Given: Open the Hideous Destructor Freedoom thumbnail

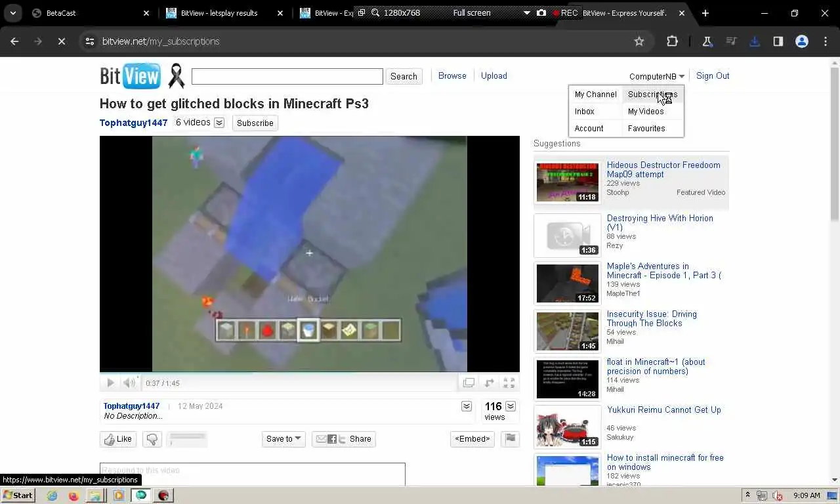Looking at the screenshot, I should click(568, 182).
